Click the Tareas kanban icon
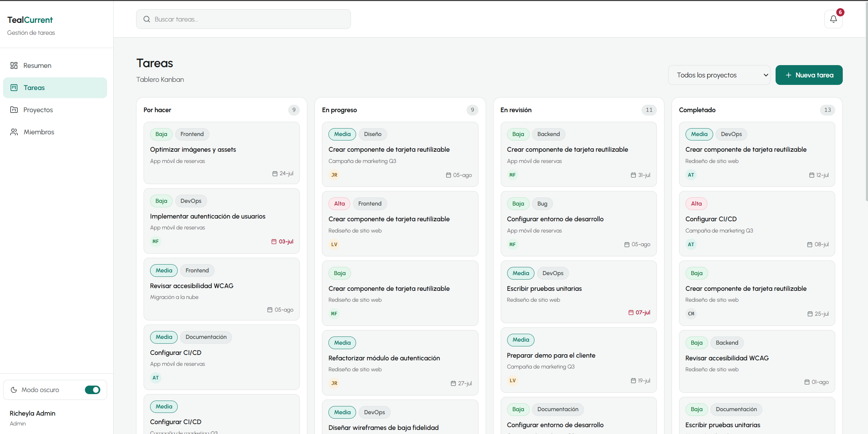Screen dimensions: 868x434 tap(14, 88)
